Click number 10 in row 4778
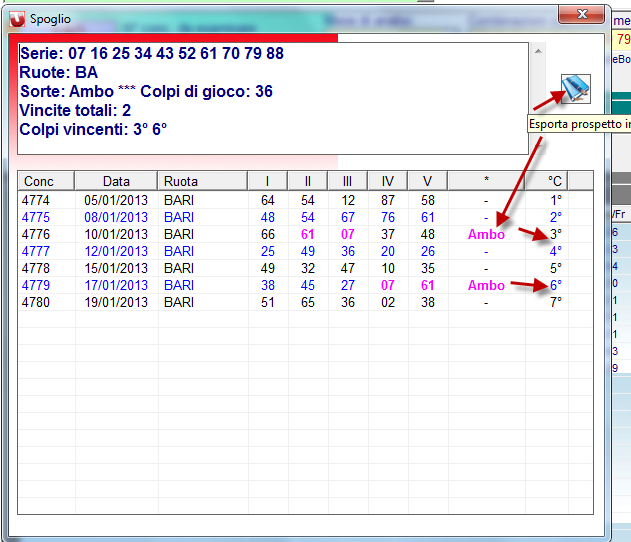631x542 pixels. pos(388,268)
